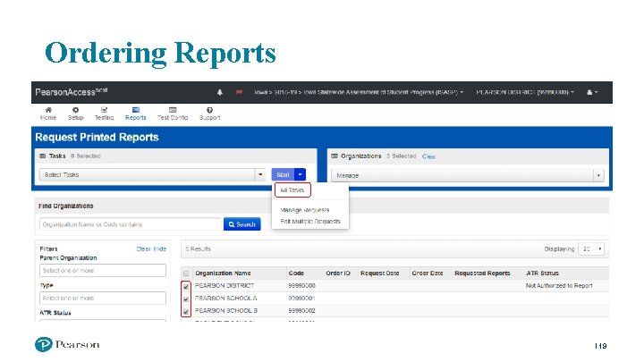Click the Request Printed Reports heading

(x=97, y=137)
